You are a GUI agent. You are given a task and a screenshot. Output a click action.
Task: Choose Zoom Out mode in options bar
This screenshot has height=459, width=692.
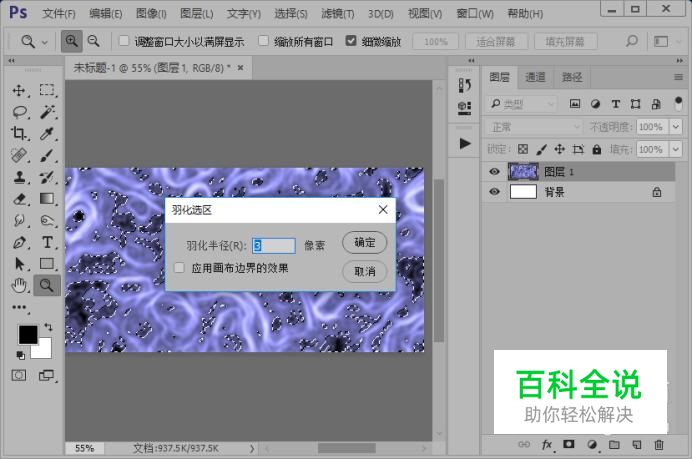pyautogui.click(x=94, y=41)
